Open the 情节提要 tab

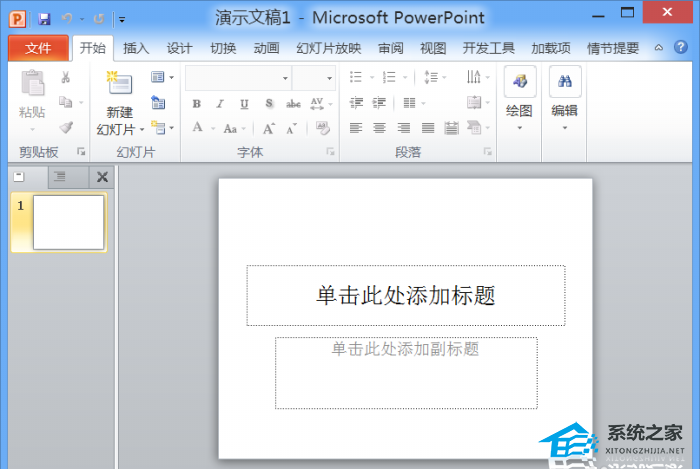coord(612,48)
